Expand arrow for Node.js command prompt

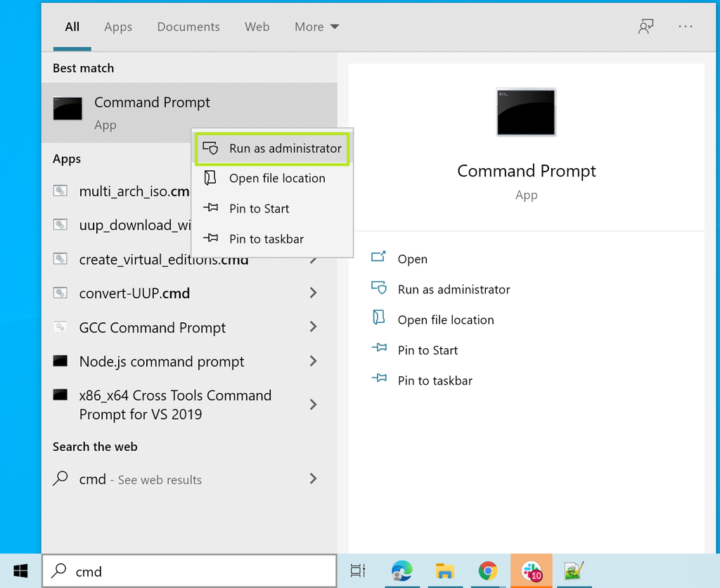pos(313,361)
